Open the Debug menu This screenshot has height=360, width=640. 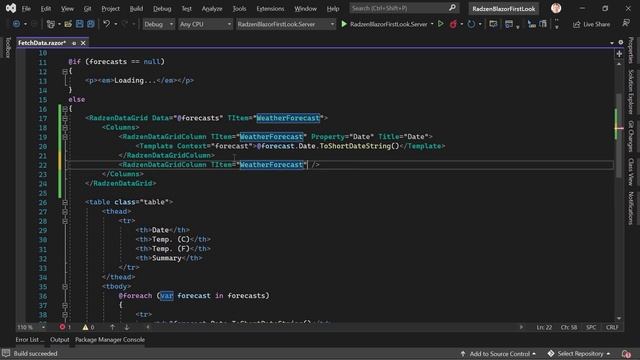162,9
